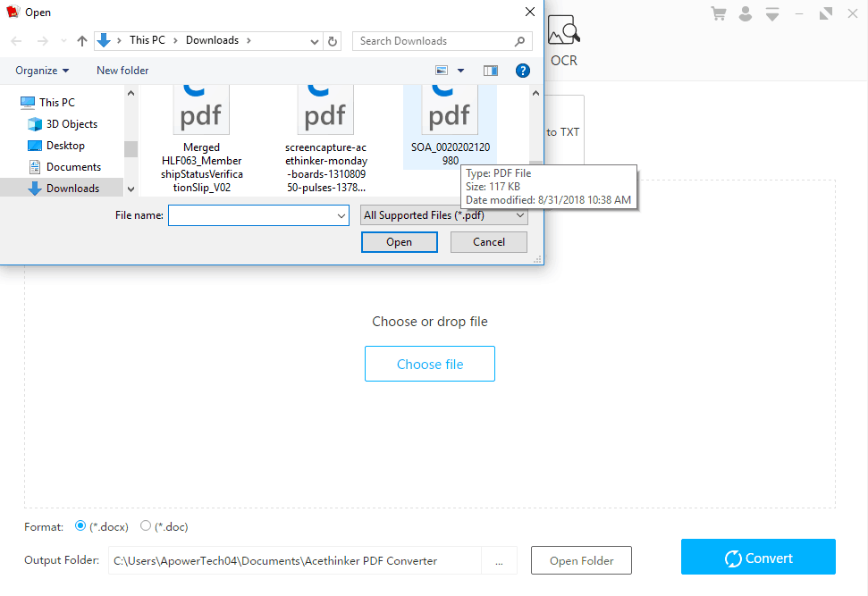
Task: Switch to the 'to TXT' tab
Action: tap(563, 131)
